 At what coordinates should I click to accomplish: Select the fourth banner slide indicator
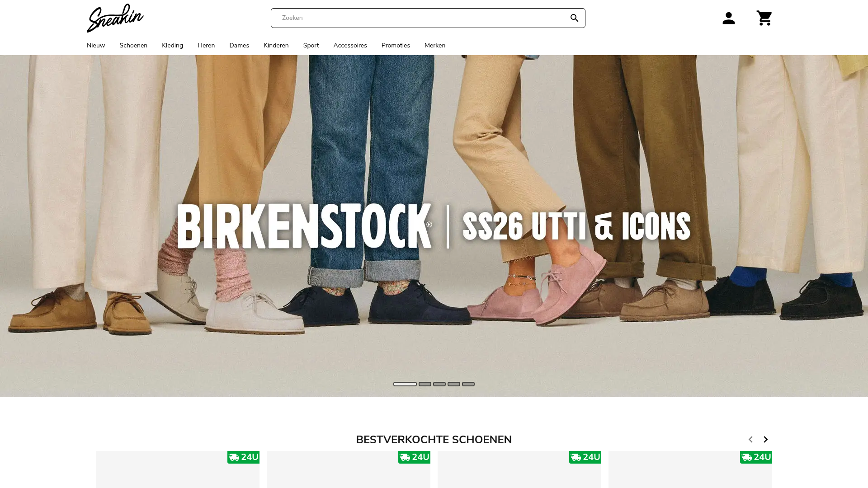[454, 384]
